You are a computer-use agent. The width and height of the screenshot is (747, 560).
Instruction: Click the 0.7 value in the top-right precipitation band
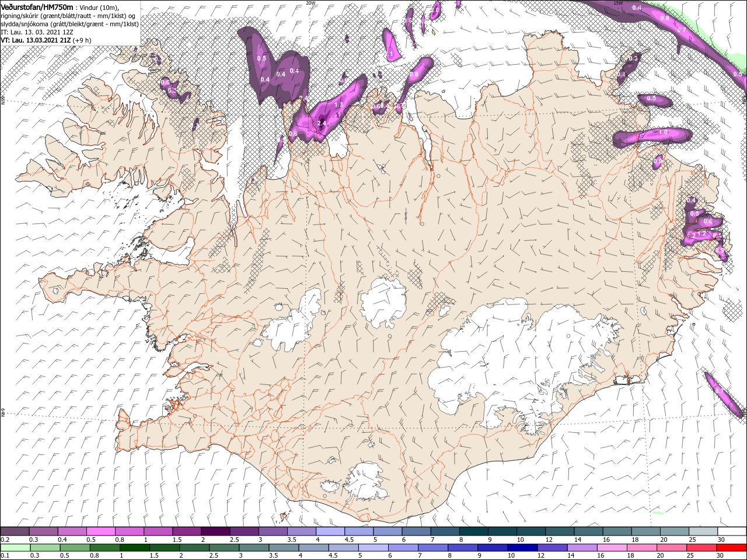pyautogui.click(x=681, y=30)
